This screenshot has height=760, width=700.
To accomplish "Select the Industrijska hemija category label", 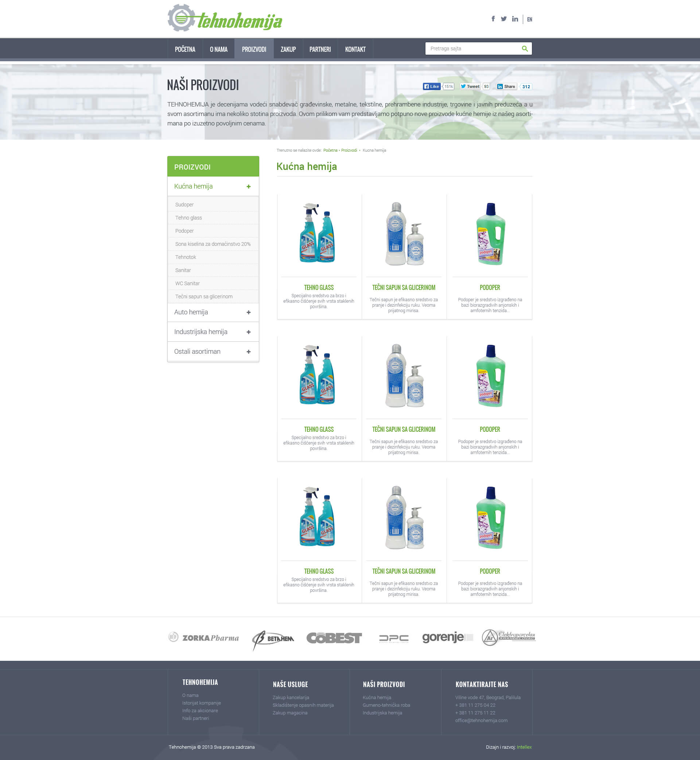I will coord(201,332).
